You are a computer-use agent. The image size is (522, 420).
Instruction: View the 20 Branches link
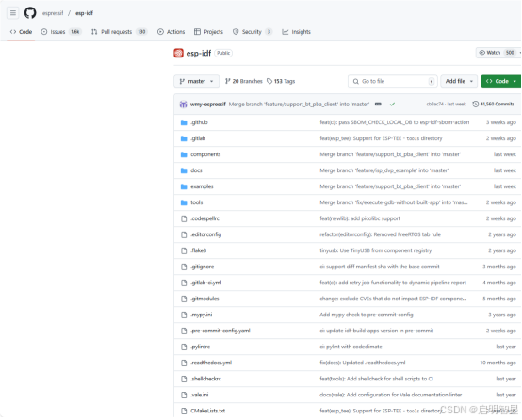(x=244, y=81)
